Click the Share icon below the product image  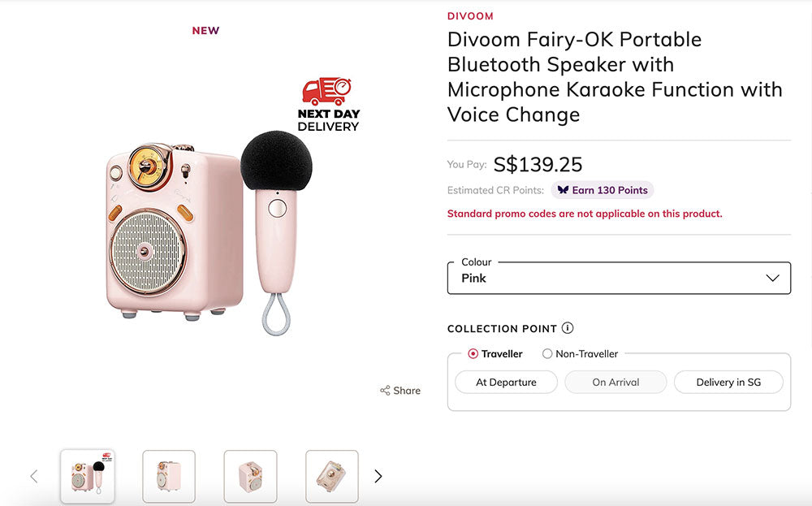[385, 391]
